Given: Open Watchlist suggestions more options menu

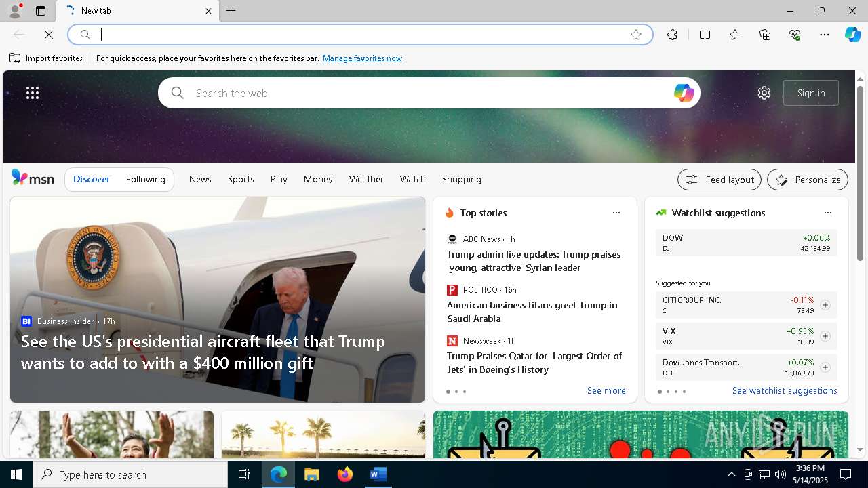Looking at the screenshot, I should pyautogui.click(x=828, y=213).
